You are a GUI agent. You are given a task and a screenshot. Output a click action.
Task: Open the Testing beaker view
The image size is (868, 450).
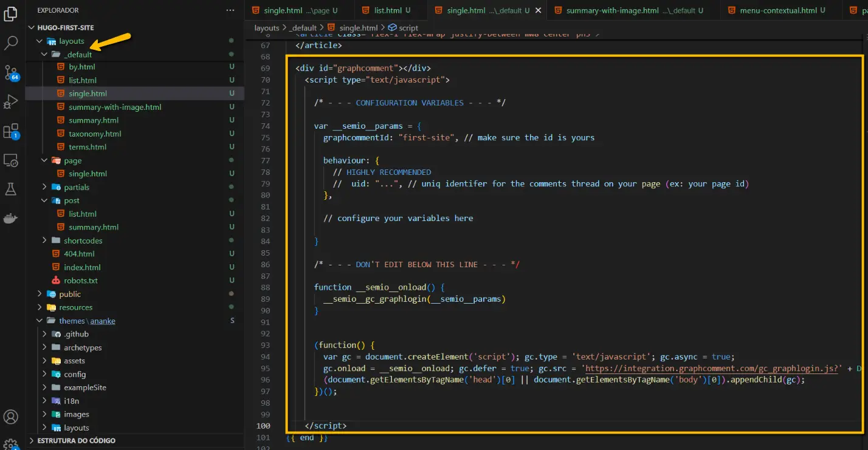pyautogui.click(x=12, y=189)
